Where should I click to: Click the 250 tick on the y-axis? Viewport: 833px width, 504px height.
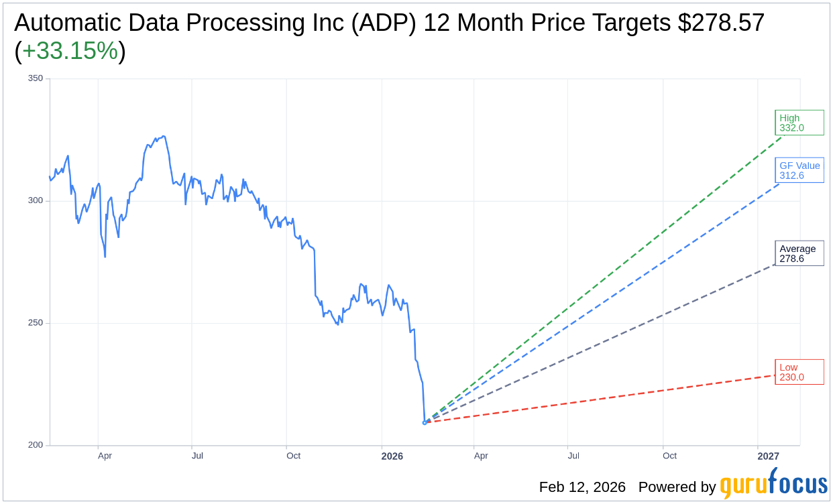click(35, 323)
